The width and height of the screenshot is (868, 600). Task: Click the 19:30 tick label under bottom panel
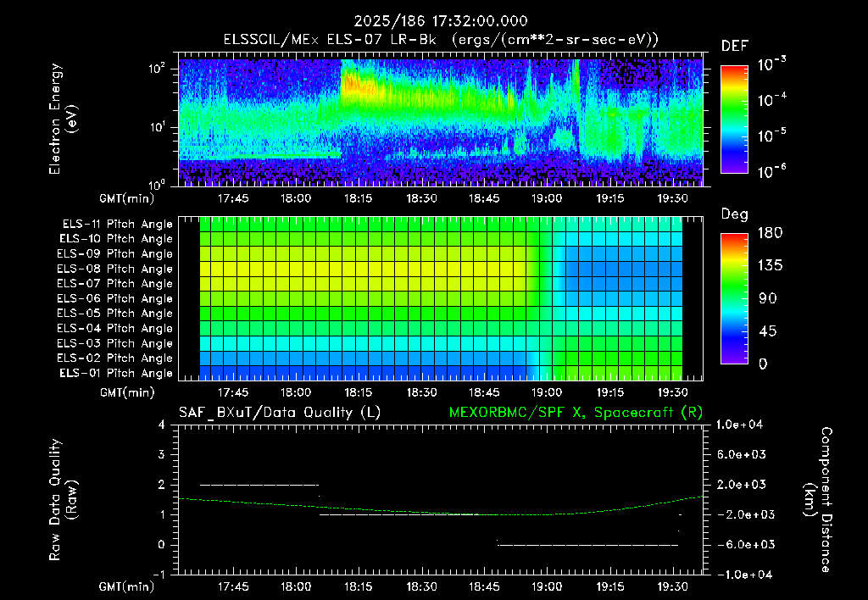coord(672,586)
